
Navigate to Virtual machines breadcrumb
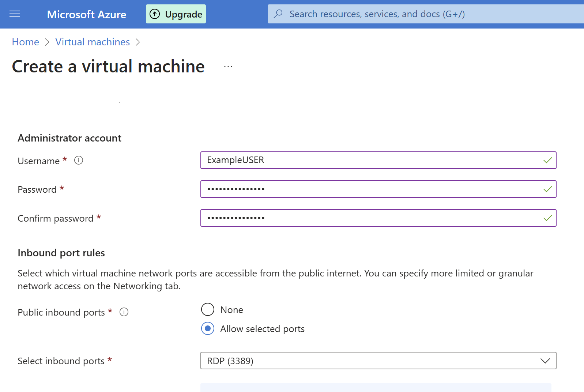click(x=93, y=42)
